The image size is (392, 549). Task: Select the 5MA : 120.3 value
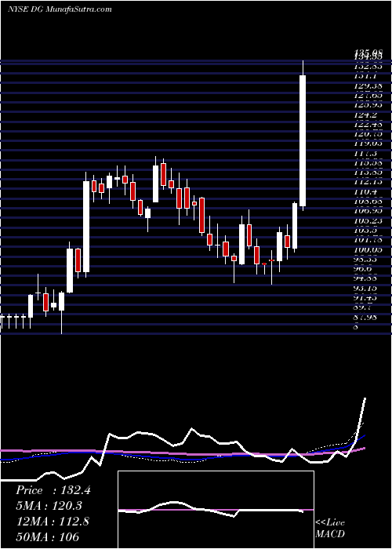(49, 506)
